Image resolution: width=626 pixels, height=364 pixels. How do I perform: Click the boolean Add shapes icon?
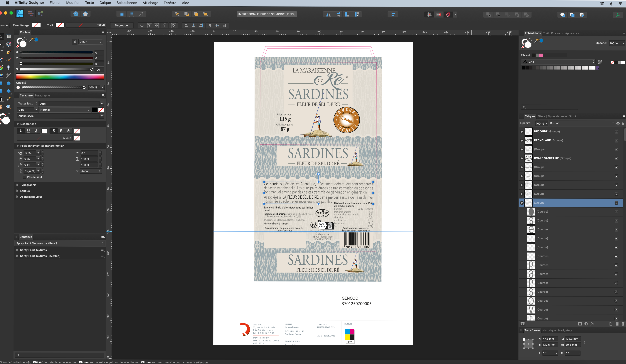(x=488, y=15)
